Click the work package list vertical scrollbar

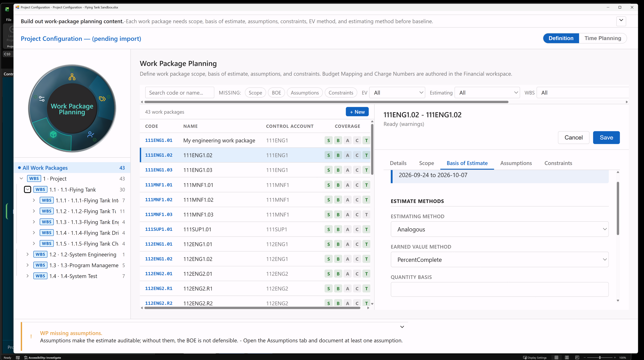(372, 149)
